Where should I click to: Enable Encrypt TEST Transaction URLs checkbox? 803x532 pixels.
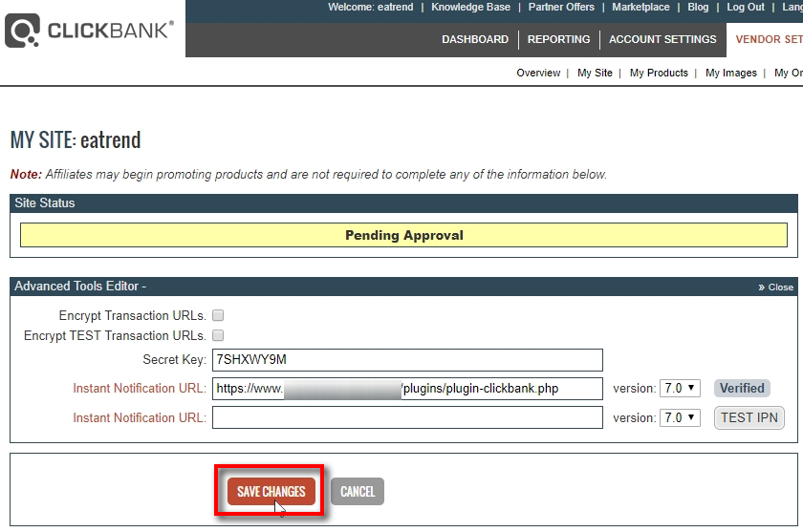[x=218, y=335]
